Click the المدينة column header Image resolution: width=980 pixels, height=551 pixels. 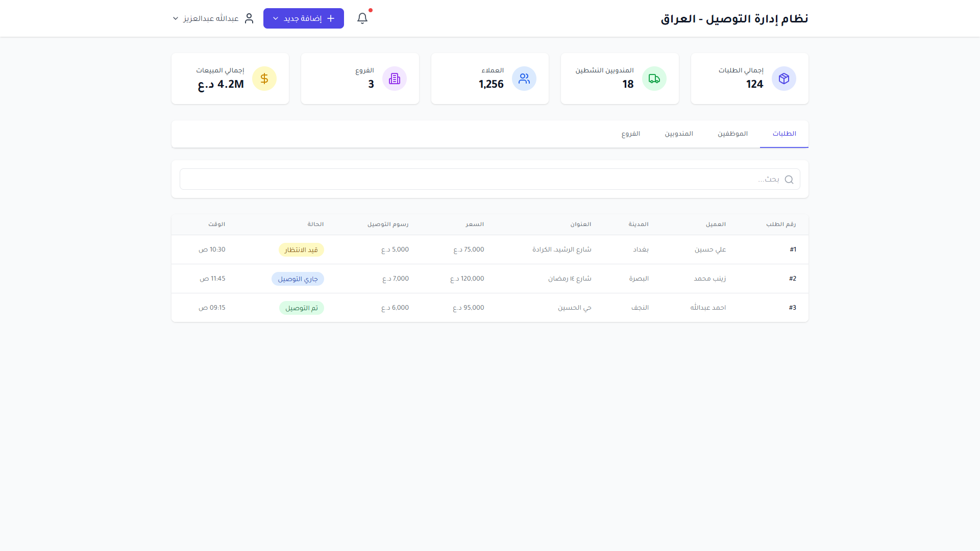[639, 224]
